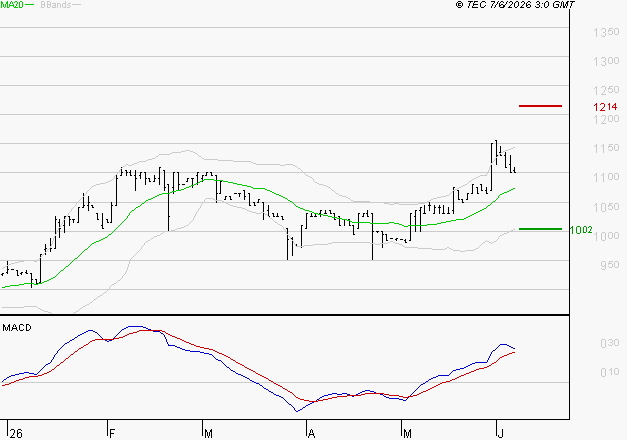
Task: Click the MACD panel title
Action: click(17, 328)
